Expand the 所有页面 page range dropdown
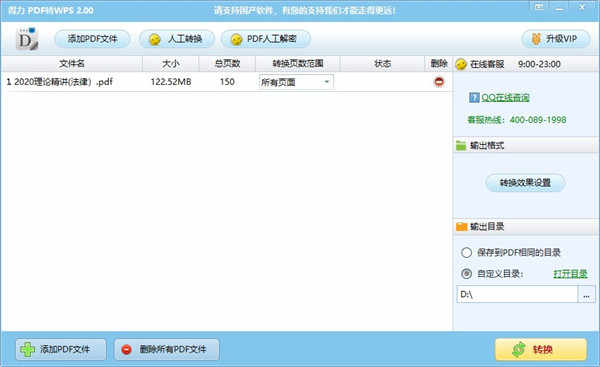600x367 pixels. [326, 82]
